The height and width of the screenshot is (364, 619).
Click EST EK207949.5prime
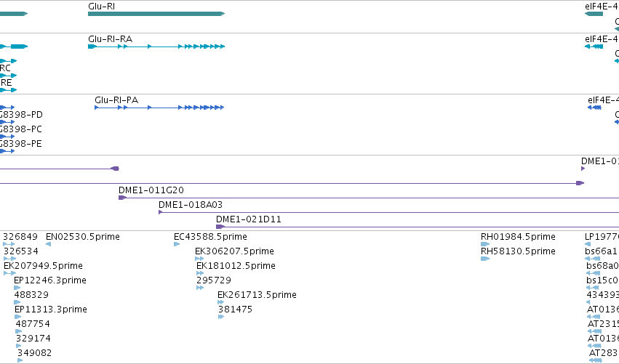tap(10, 273)
